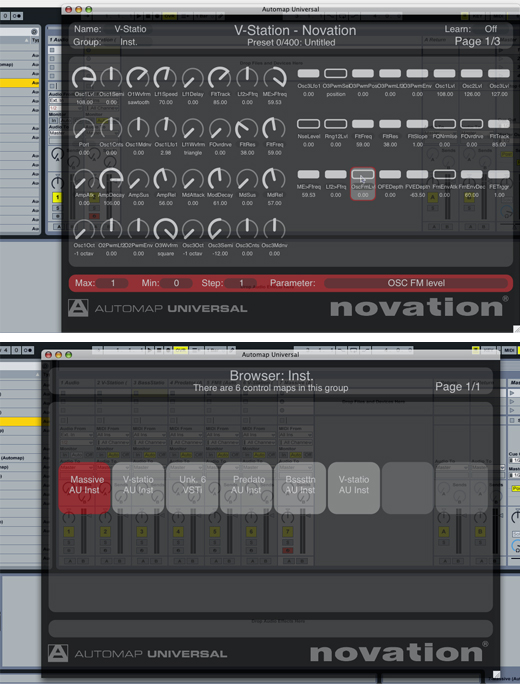520x684 pixels.
Task: Toggle the FQNrmlse button
Action: click(x=445, y=124)
